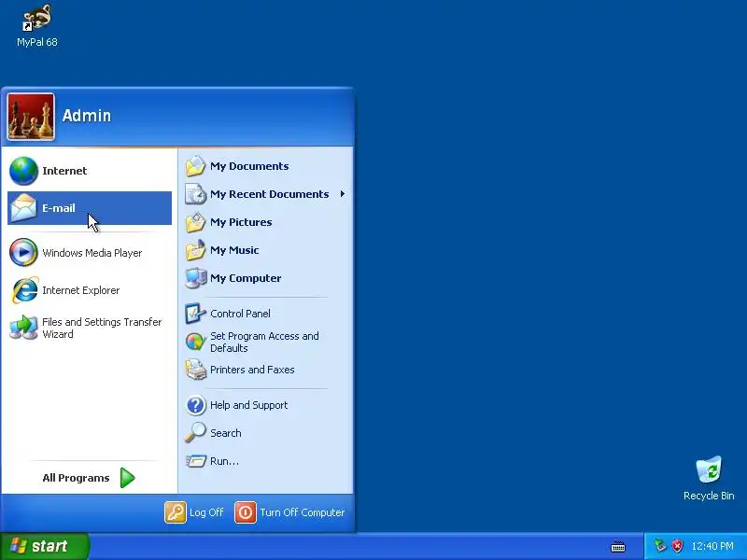Click the on-screen keyboard taskbar icon
747x560 pixels.
coord(618,546)
